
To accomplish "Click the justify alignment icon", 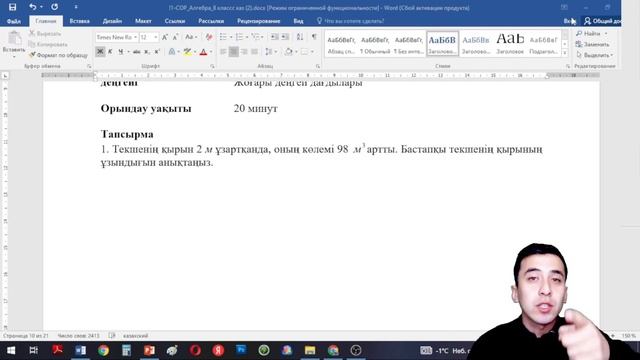I will coord(254,51).
